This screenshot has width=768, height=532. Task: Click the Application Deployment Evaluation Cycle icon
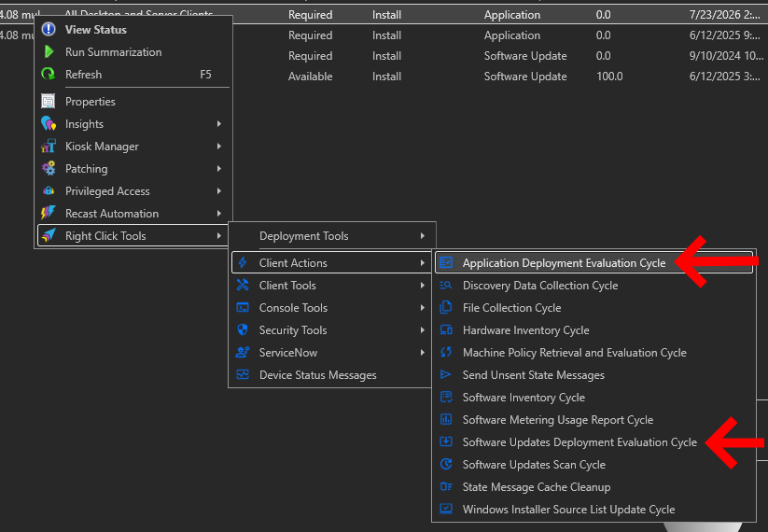click(446, 262)
